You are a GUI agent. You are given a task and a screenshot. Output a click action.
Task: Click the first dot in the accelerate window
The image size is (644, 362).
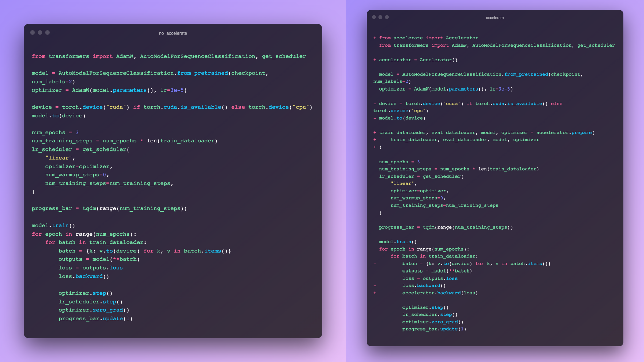coord(374,17)
